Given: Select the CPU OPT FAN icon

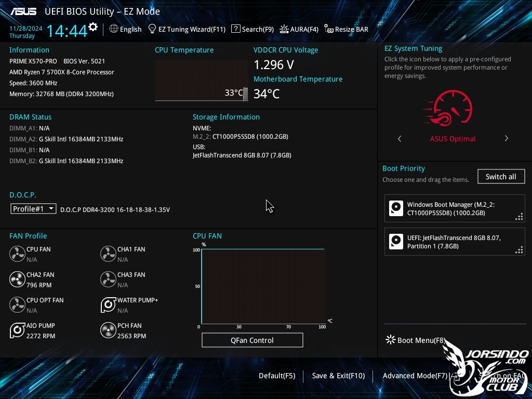Looking at the screenshot, I should [x=17, y=304].
